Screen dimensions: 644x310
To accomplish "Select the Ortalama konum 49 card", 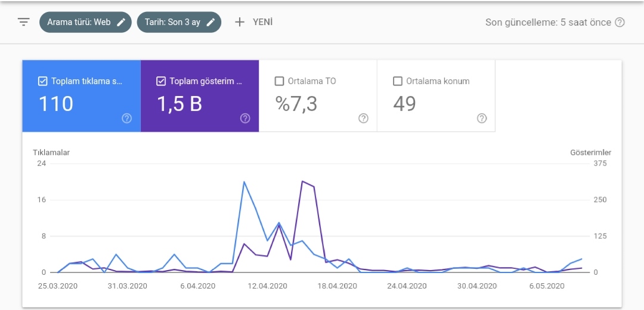I will 436,96.
